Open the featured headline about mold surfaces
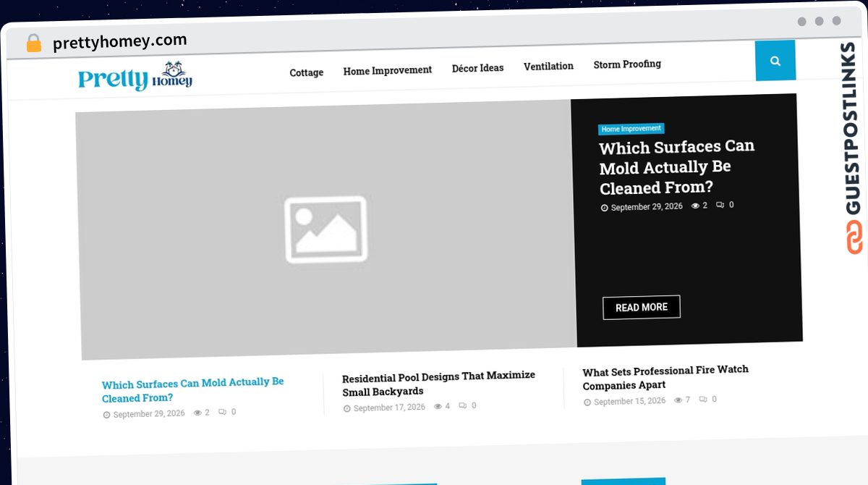The image size is (868, 485). tap(676, 167)
